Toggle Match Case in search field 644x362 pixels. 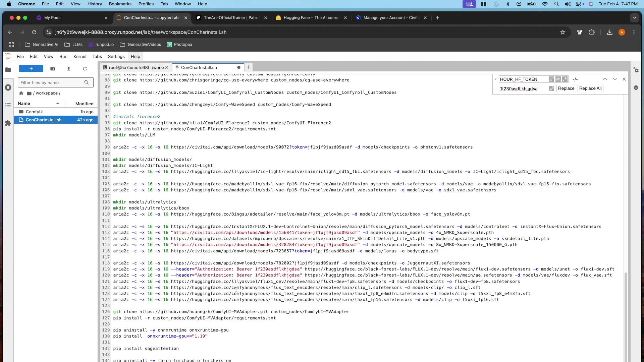coord(551,79)
